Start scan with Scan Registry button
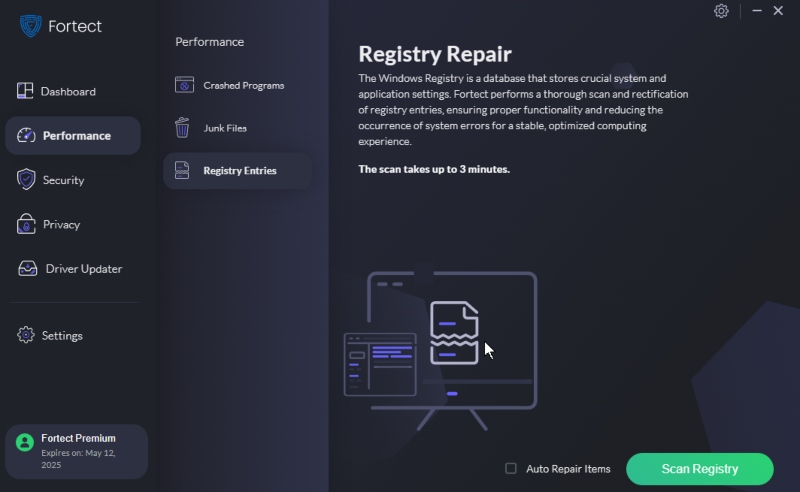Viewport: 800px width, 492px height. [699, 469]
